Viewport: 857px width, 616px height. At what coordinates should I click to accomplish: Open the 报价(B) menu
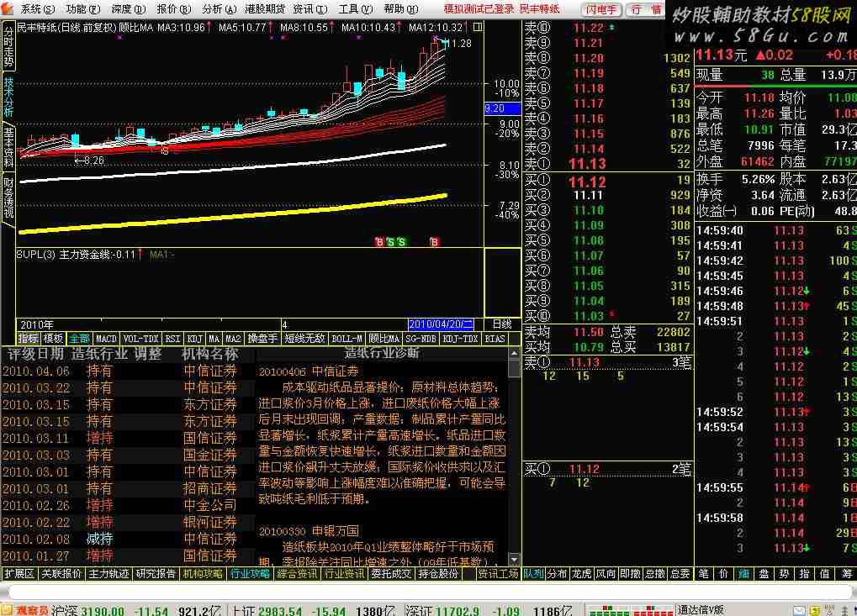[174, 8]
